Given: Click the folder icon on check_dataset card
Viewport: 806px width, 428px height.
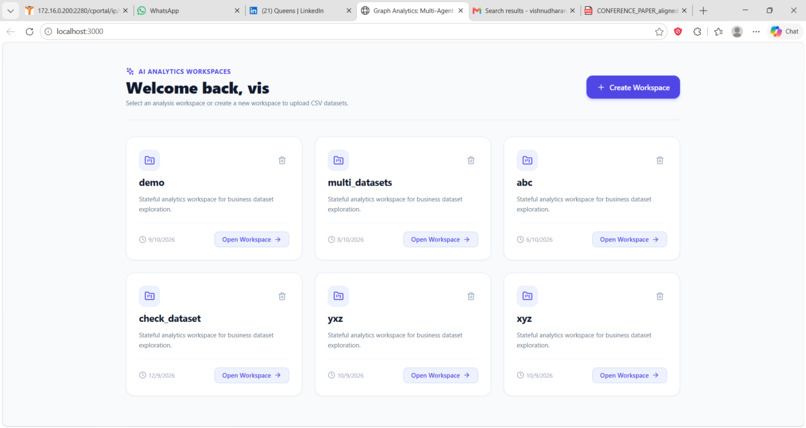Looking at the screenshot, I should 149,296.
